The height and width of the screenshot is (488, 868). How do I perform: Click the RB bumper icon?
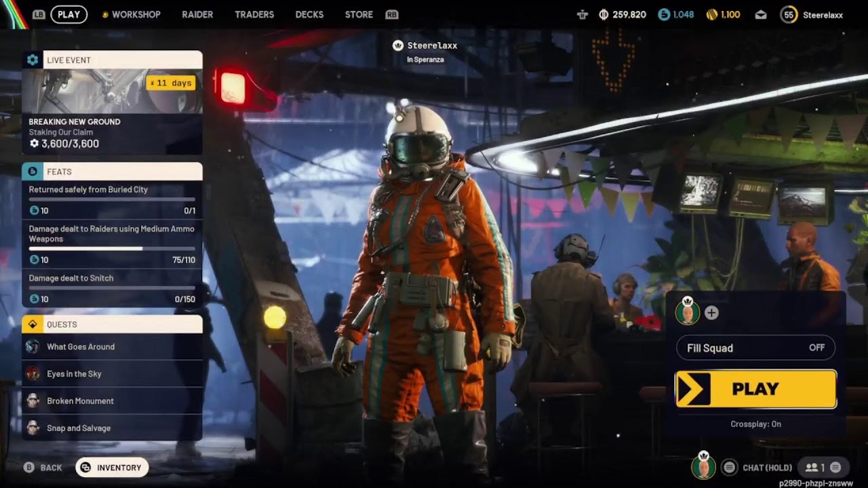pos(391,14)
